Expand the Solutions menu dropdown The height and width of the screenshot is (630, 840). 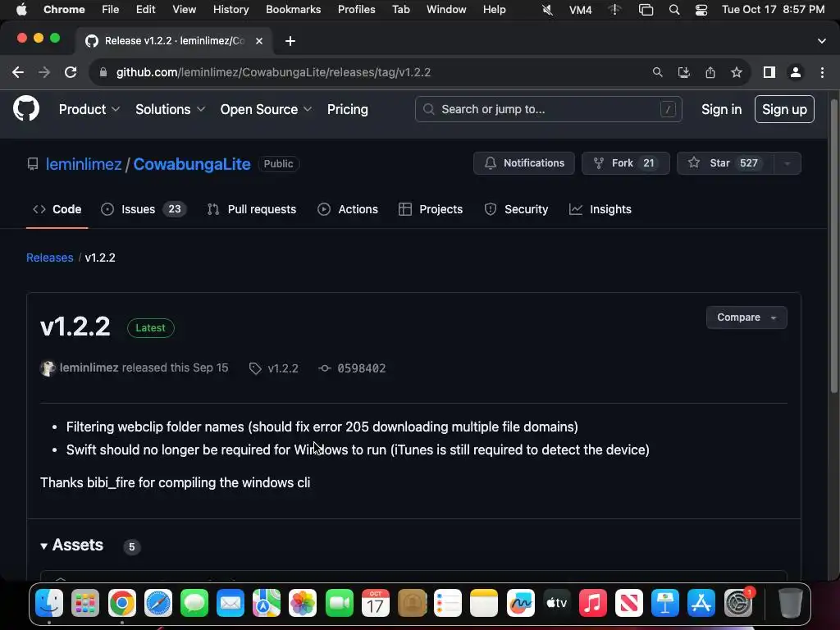tap(170, 109)
